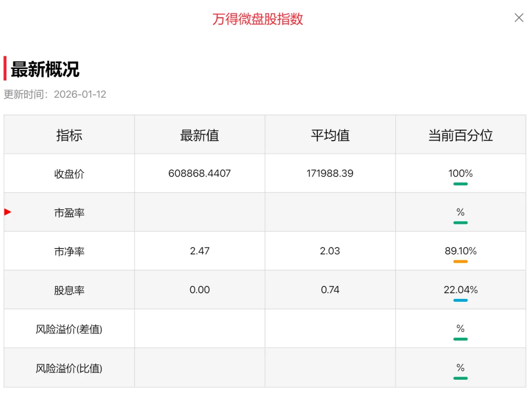Viewport: 532px width, 393px height.
Task: Select the 风险溢价(差值) row label
Action: [x=69, y=329]
